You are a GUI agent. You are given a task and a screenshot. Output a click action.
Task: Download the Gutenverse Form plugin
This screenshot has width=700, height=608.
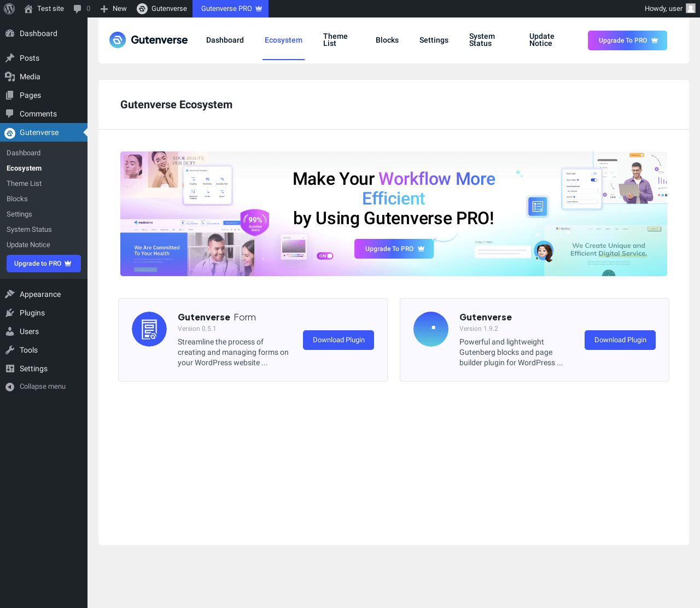(x=339, y=340)
